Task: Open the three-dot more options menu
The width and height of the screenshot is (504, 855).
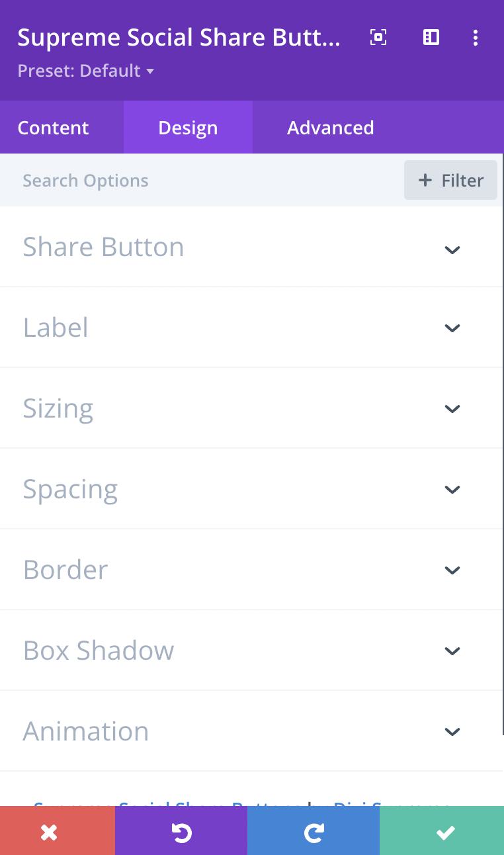Action: [x=476, y=38]
